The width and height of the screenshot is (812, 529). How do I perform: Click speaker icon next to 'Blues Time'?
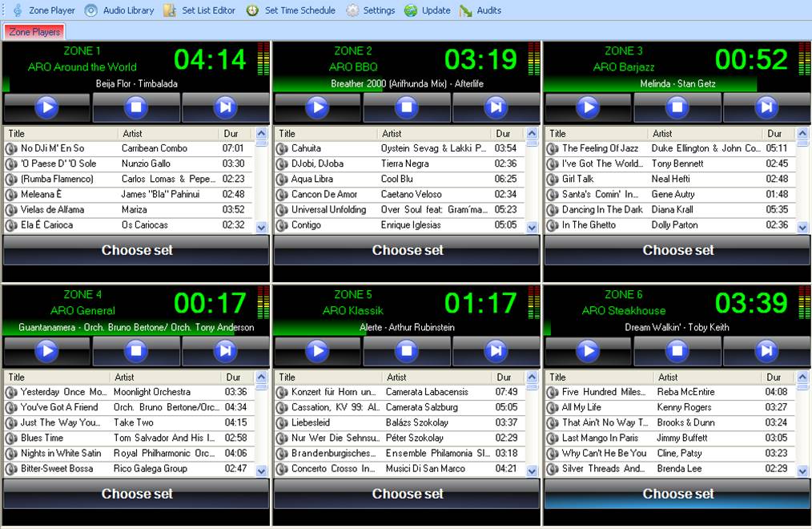tap(11, 438)
